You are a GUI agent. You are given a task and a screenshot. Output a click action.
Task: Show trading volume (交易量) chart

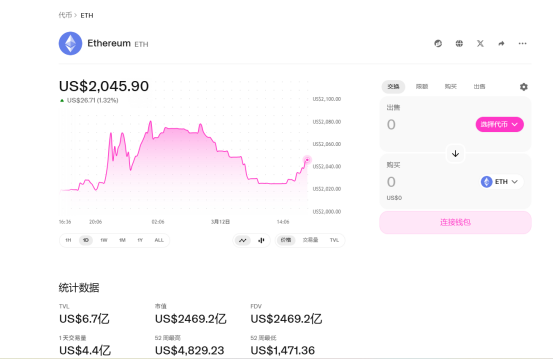pos(310,240)
